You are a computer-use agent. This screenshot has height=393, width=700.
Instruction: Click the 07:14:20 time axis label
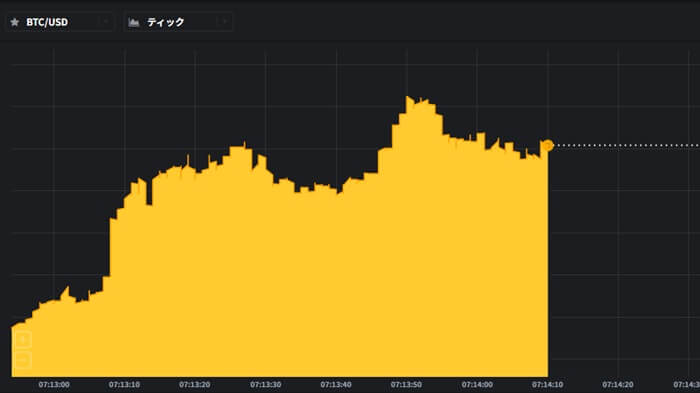point(618,385)
